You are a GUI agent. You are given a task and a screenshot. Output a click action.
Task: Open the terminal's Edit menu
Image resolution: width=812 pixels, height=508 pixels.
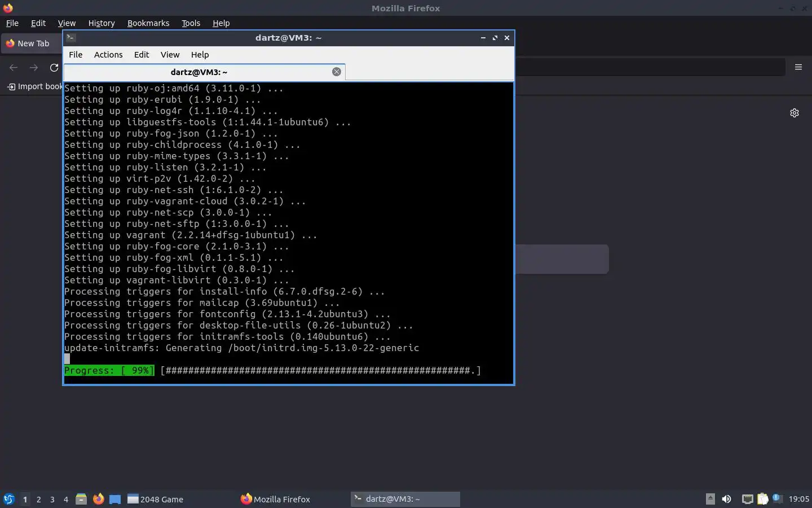(x=142, y=55)
